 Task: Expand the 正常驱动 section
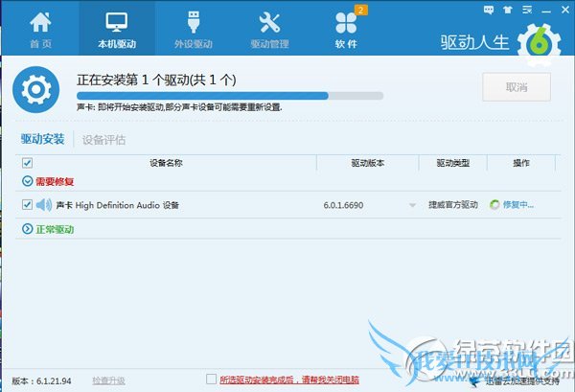tap(28, 229)
